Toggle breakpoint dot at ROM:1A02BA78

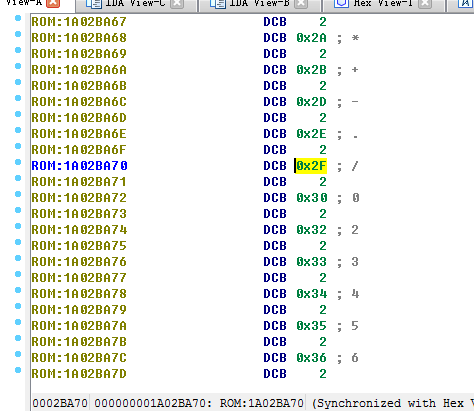pyautogui.click(x=18, y=290)
